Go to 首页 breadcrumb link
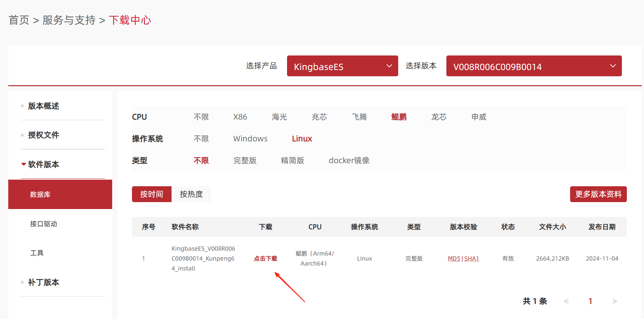The width and height of the screenshot is (644, 319). [19, 20]
